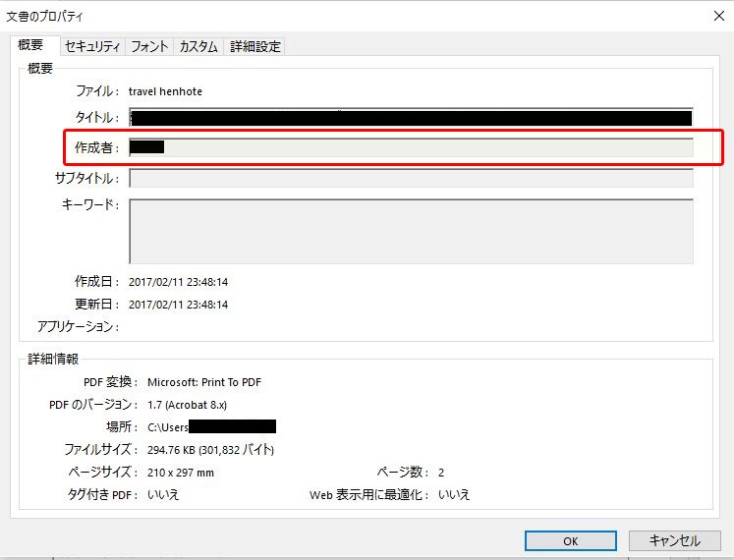Click the file size 294.76 KB value
The image size is (734, 560).
click(210, 450)
